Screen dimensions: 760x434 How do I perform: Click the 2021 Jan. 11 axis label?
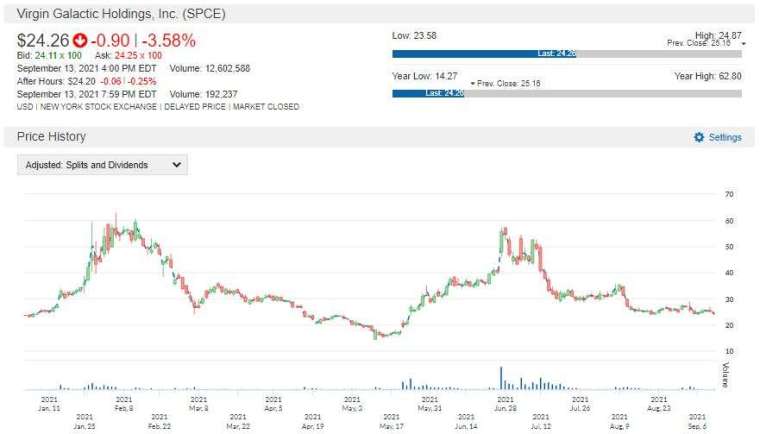[49, 404]
